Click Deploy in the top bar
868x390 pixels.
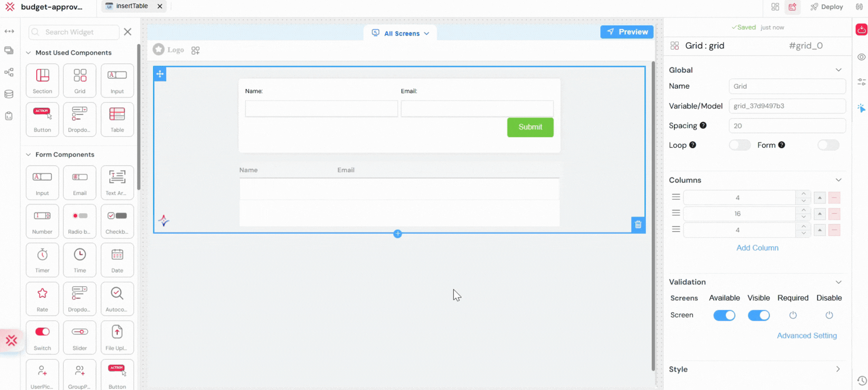click(827, 7)
